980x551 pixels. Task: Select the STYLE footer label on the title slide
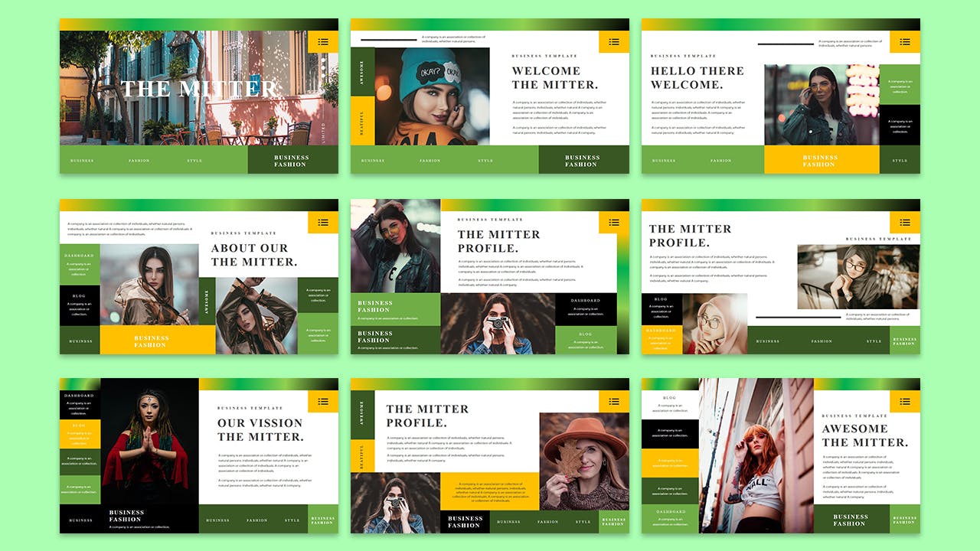(x=194, y=161)
